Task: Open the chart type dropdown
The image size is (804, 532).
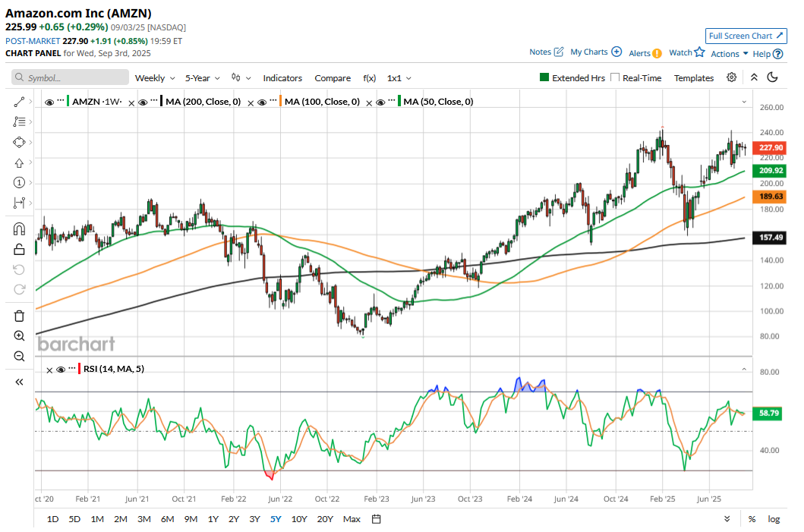Action: [x=241, y=78]
